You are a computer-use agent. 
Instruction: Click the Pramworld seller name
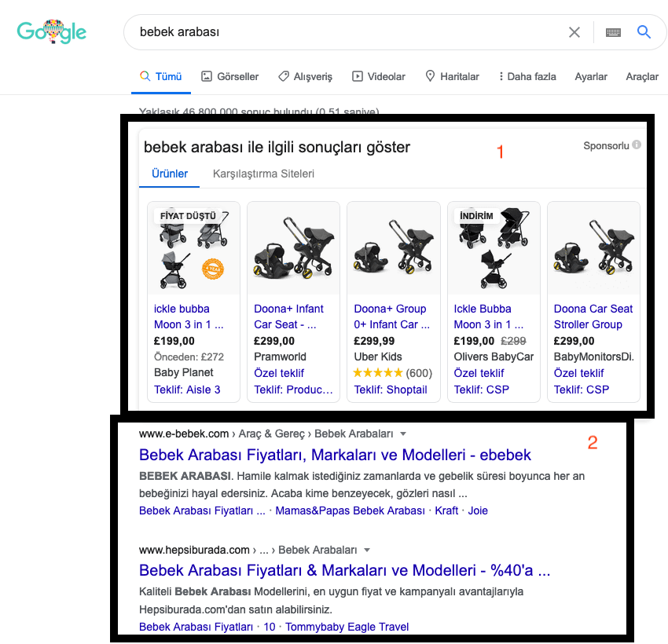point(280,357)
